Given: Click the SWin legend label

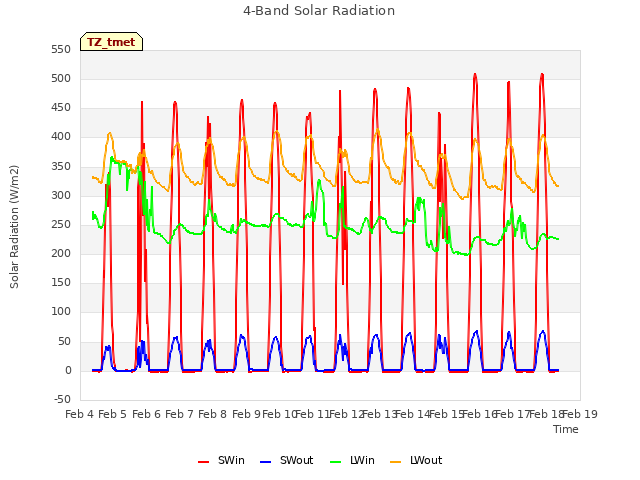Looking at the screenshot, I should [x=231, y=460].
